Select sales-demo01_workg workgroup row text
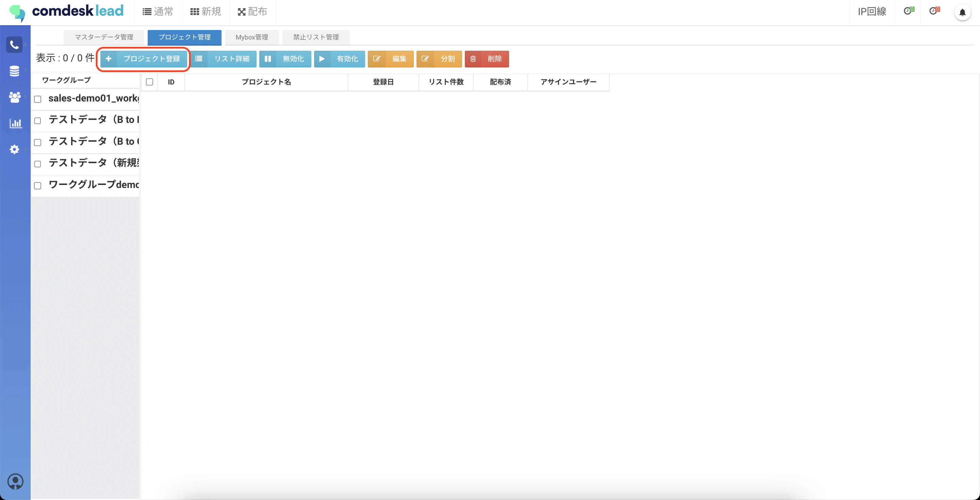This screenshot has height=500, width=980. click(x=94, y=98)
